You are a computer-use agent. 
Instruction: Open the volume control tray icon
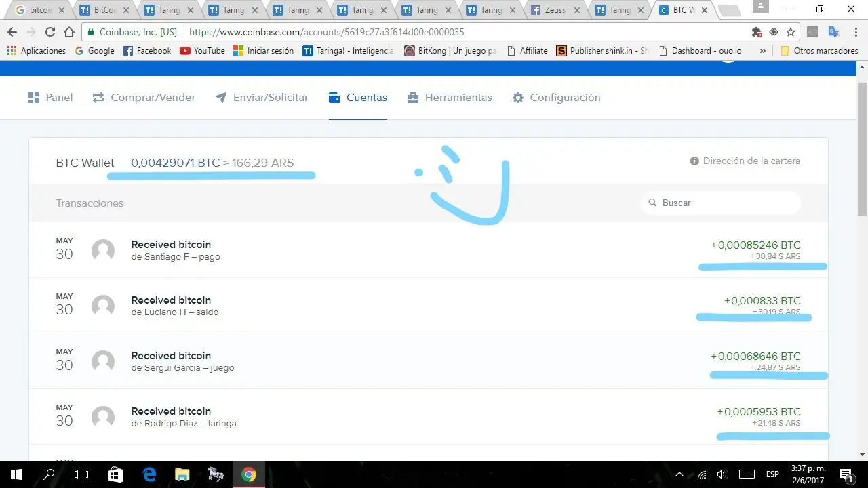(x=722, y=474)
